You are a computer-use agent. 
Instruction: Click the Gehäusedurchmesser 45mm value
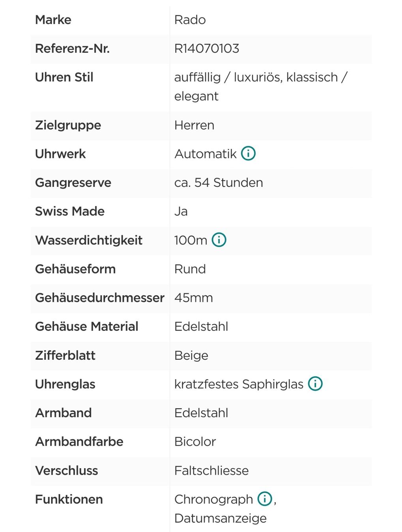coord(194,298)
